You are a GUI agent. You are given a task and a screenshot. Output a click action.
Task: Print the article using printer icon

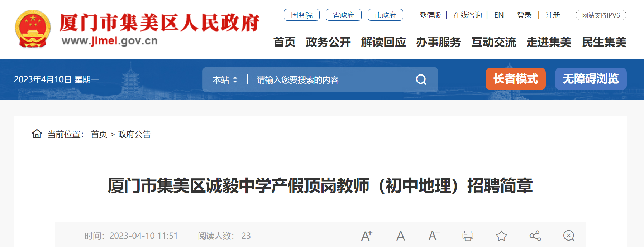[468, 236]
